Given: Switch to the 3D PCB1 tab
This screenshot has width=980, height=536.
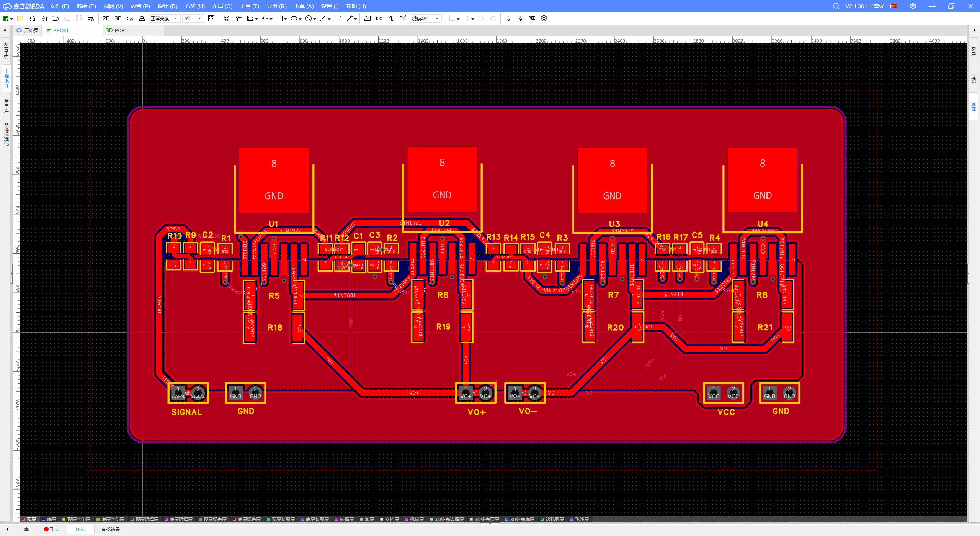Looking at the screenshot, I should point(117,30).
